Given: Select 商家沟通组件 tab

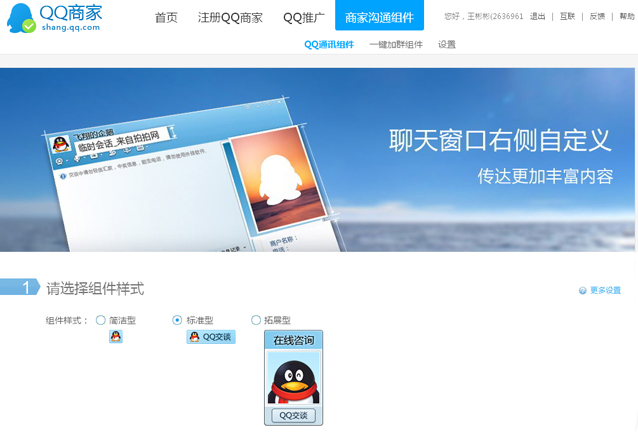Looking at the screenshot, I should (x=379, y=15).
